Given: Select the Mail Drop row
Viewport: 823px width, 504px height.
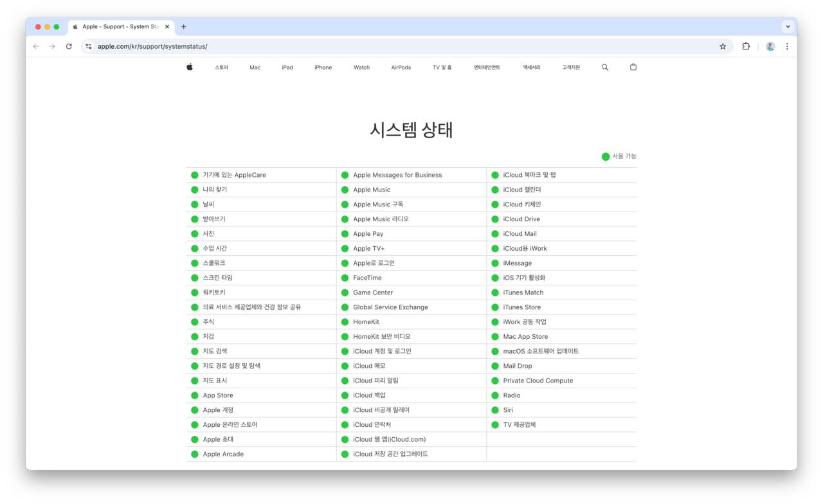Looking at the screenshot, I should [561, 366].
